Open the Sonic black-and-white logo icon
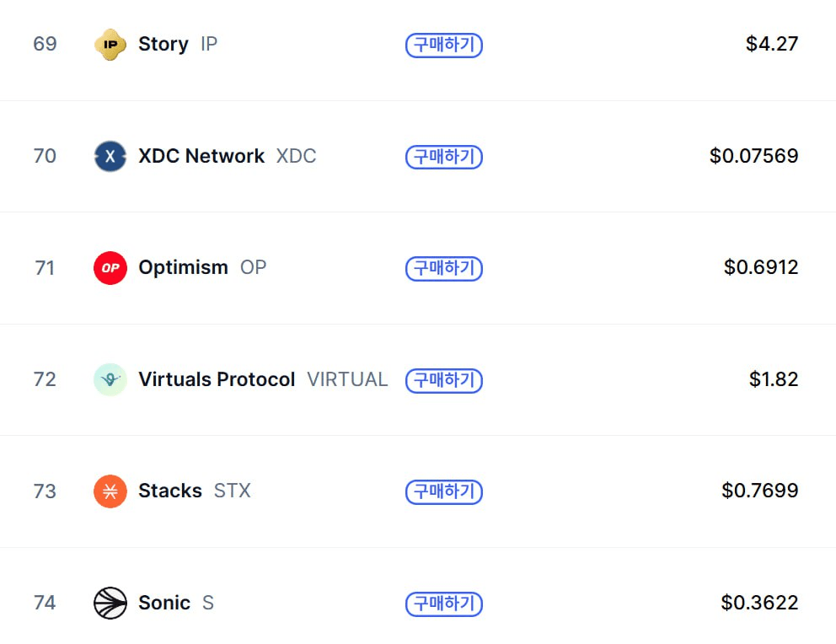The height and width of the screenshot is (644, 836). point(110,603)
